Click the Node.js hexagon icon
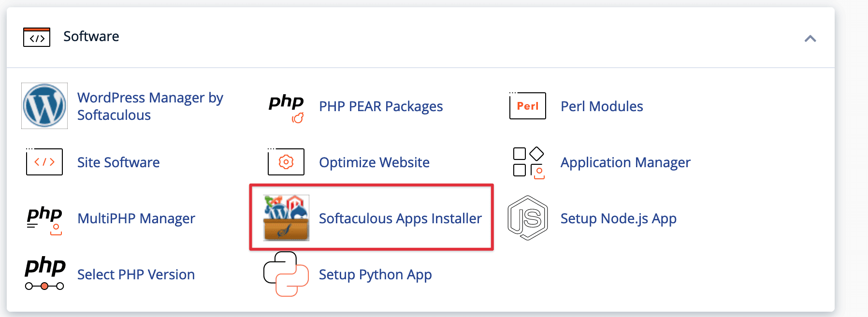This screenshot has width=868, height=317. [x=527, y=218]
